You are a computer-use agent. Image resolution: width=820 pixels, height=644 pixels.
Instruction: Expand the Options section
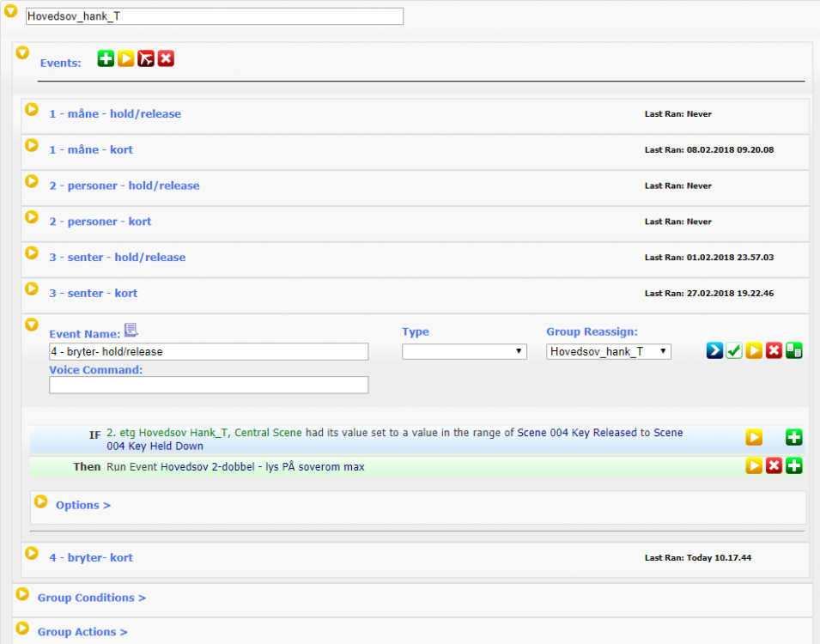click(82, 505)
